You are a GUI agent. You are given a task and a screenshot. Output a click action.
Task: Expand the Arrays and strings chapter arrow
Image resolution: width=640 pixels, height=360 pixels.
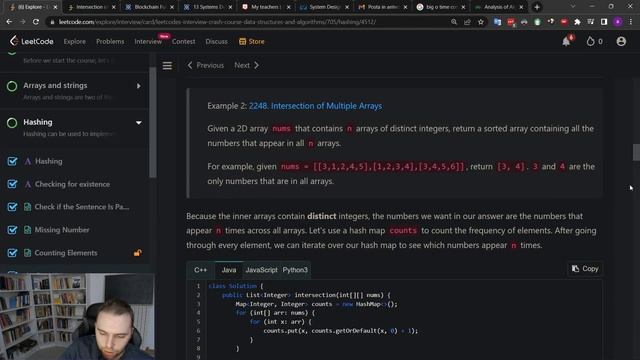tap(139, 86)
